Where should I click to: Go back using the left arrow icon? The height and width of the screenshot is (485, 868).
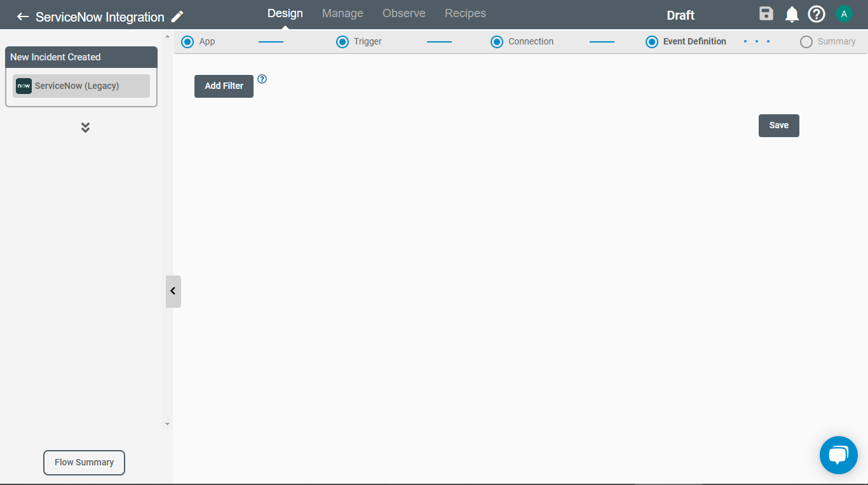click(23, 17)
